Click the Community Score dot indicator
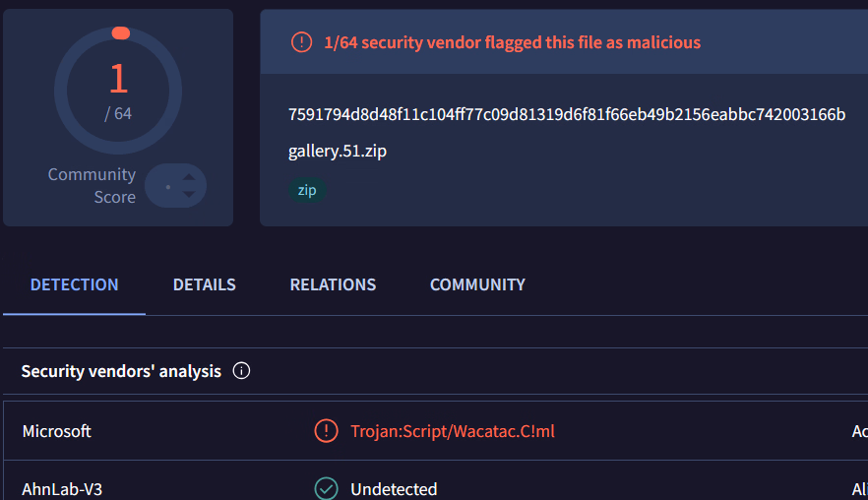This screenshot has width=868, height=500. [168, 186]
